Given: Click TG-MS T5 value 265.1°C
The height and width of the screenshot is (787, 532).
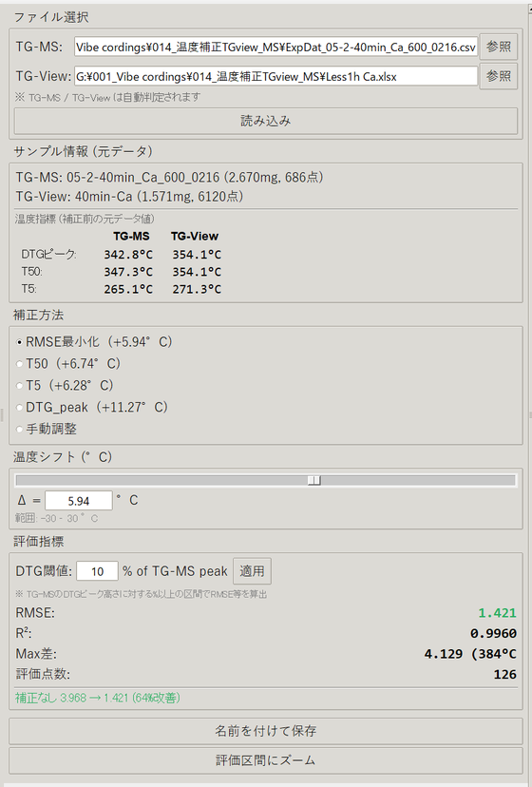Looking at the screenshot, I should click(128, 289).
